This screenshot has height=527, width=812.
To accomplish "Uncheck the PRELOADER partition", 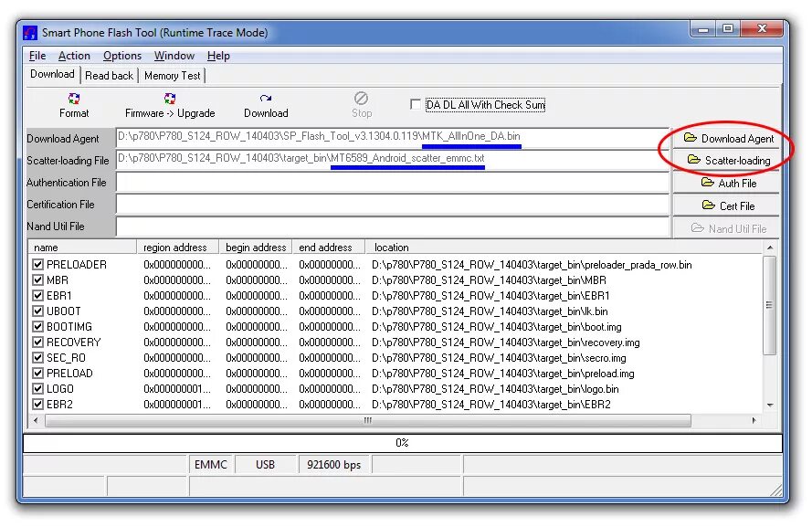I will point(37,265).
